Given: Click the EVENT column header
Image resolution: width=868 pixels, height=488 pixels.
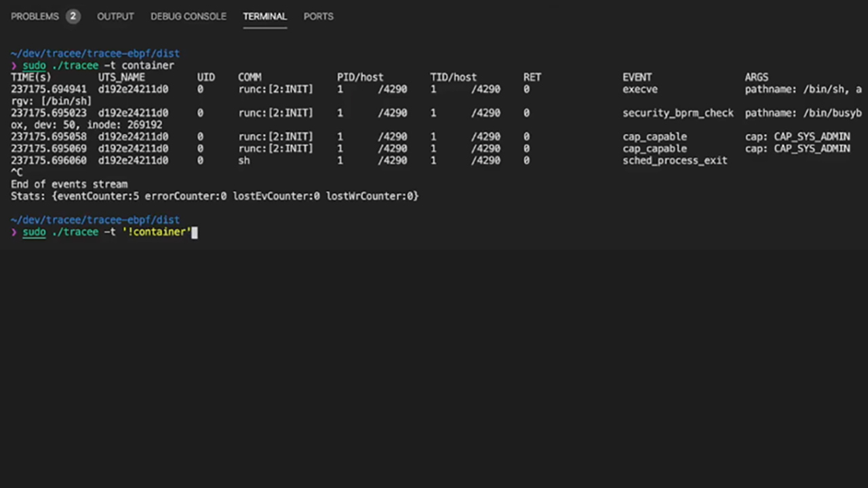Looking at the screenshot, I should click(x=637, y=77).
